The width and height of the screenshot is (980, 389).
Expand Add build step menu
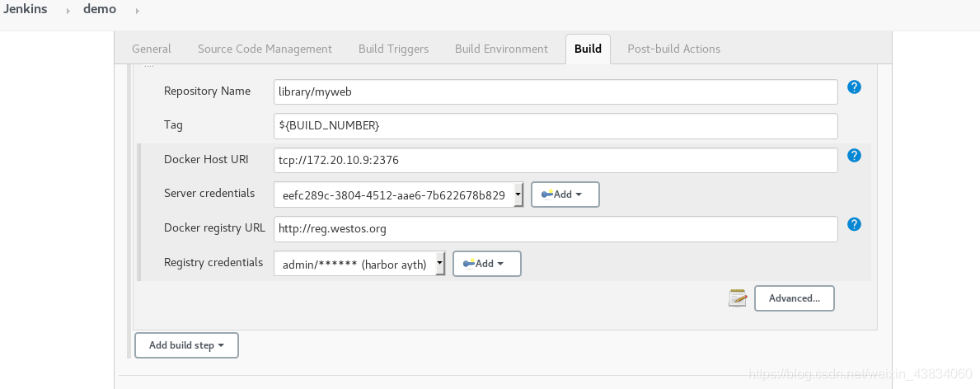coord(186,345)
